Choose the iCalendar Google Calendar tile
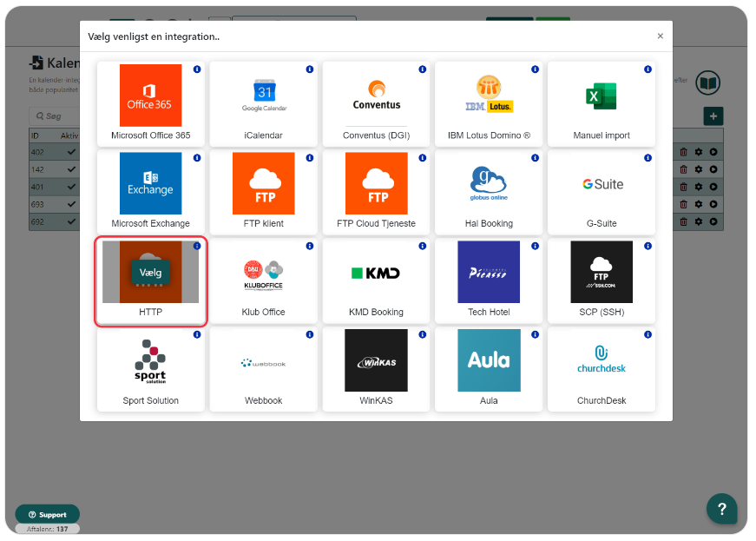The width and height of the screenshot is (756, 541). tap(263, 103)
